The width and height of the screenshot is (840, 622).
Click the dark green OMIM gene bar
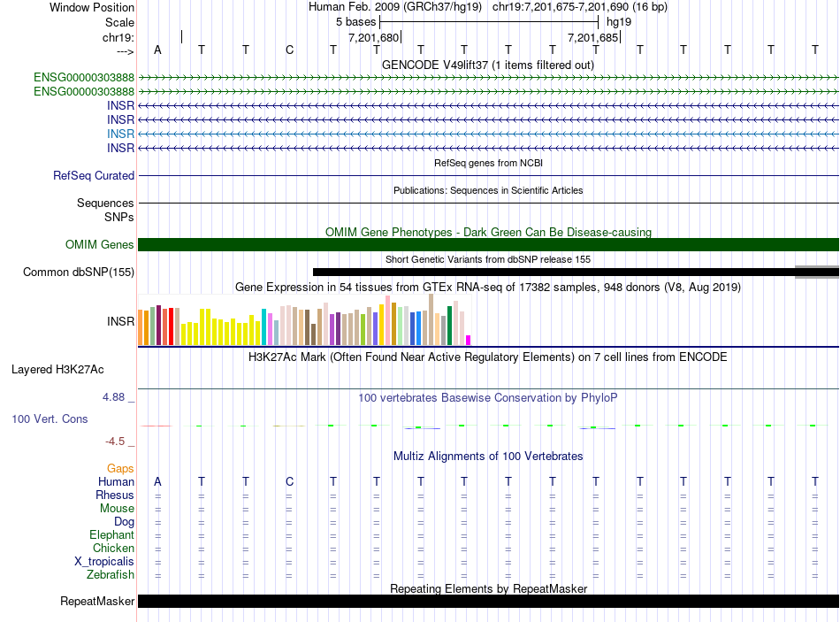pos(488,245)
